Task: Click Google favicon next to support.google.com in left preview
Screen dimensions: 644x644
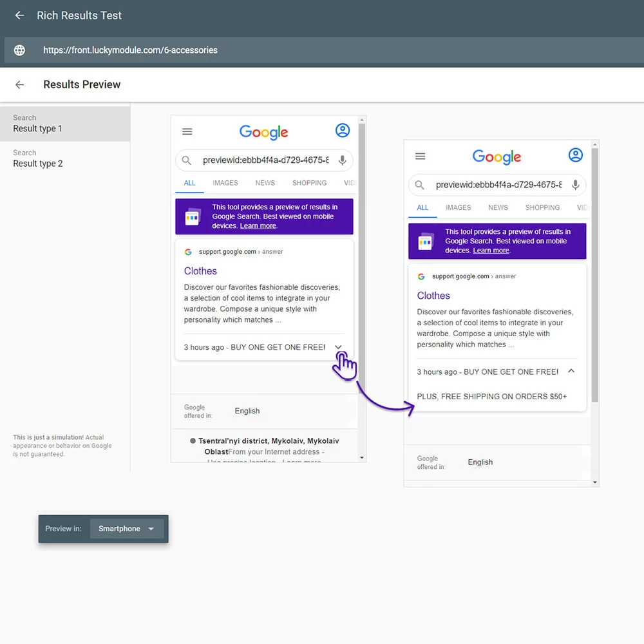Action: point(188,252)
